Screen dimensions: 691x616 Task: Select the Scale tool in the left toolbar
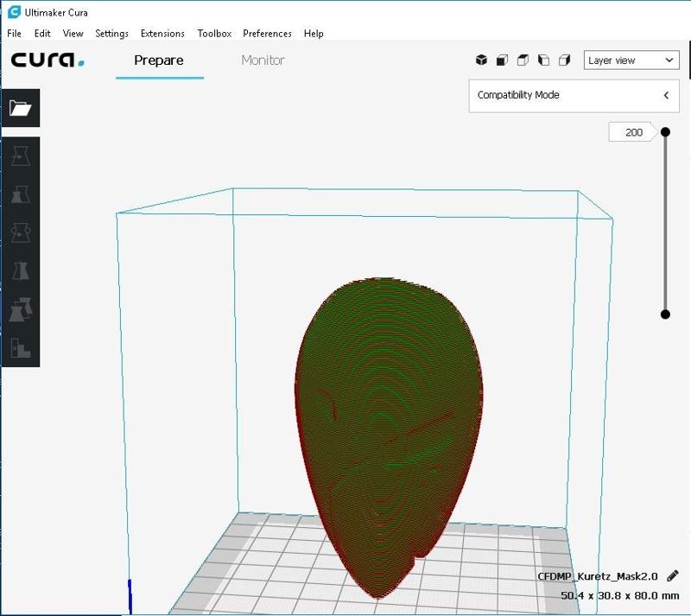[20, 195]
